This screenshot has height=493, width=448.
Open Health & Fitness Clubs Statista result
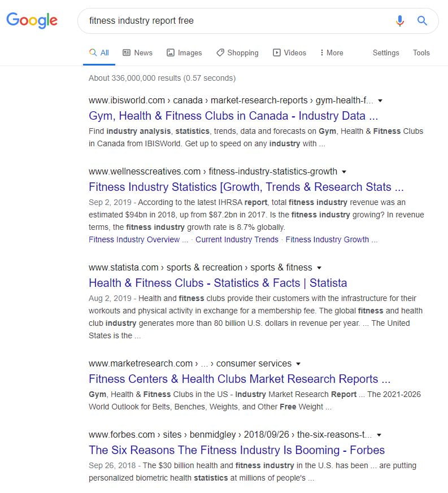218,283
